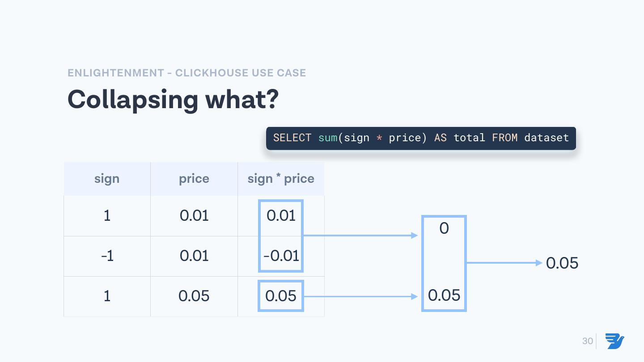Viewport: 644px width, 362px height.
Task: Click the final total 0.05 at far right
Action: [562, 263]
